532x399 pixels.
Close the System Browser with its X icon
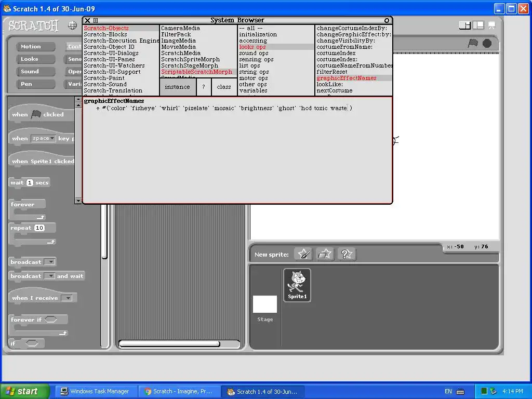point(87,20)
